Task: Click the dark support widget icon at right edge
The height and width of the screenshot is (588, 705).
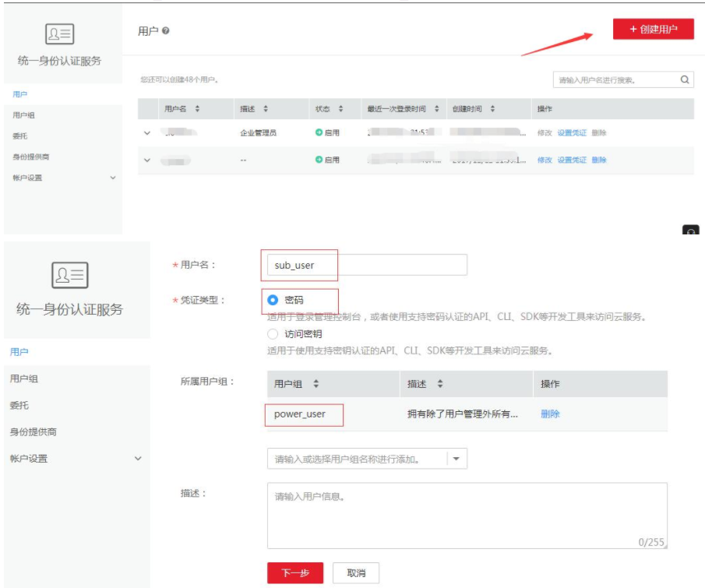Action: coord(691,230)
